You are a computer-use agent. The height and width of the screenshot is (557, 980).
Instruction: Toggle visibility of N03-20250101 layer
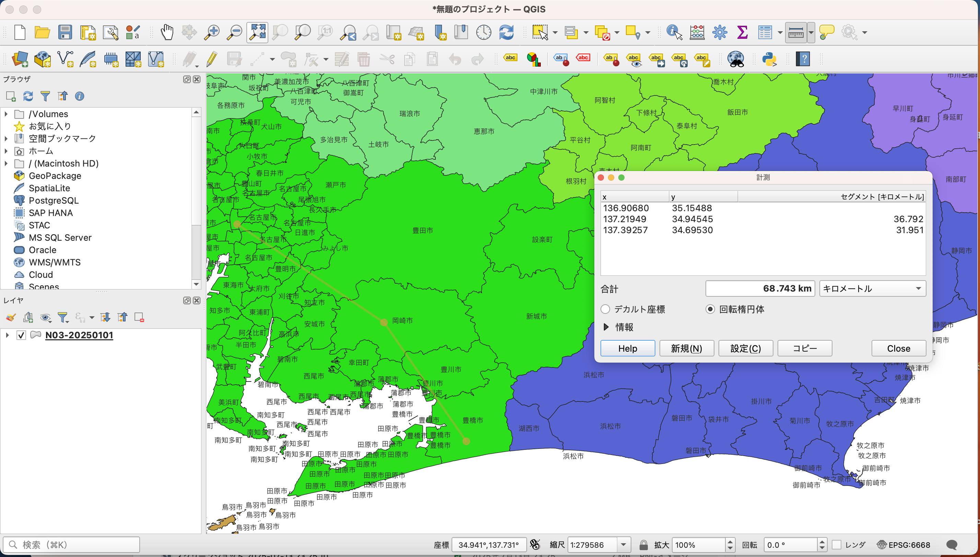pyautogui.click(x=21, y=335)
